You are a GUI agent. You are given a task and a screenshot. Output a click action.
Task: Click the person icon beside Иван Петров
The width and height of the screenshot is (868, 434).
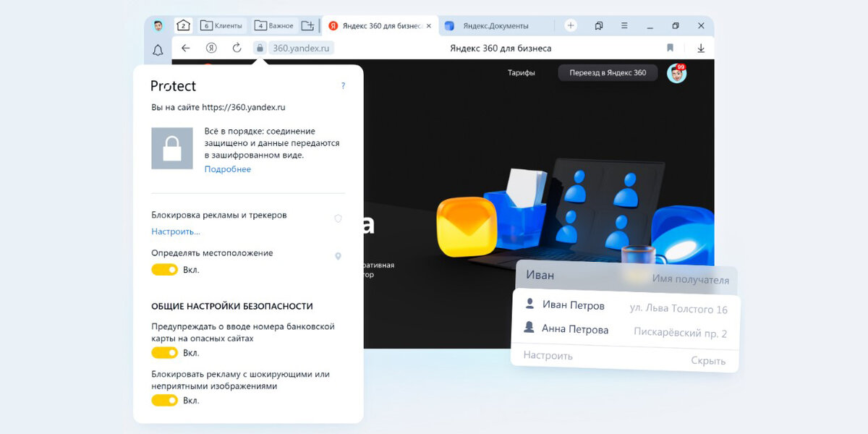(x=529, y=303)
